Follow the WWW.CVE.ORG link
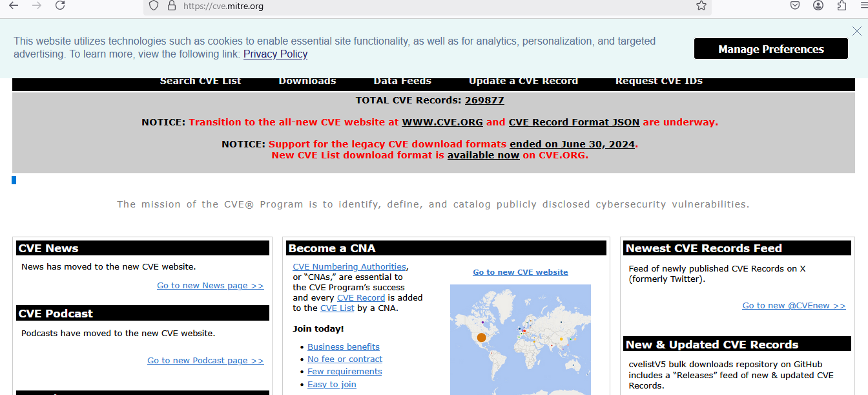This screenshot has height=395, width=868. pos(442,122)
